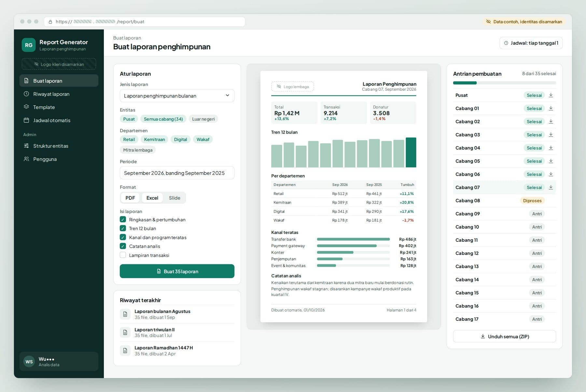Click the darkest bar in Tren chart
Viewport: 586px width, 392px height.
tap(411, 152)
